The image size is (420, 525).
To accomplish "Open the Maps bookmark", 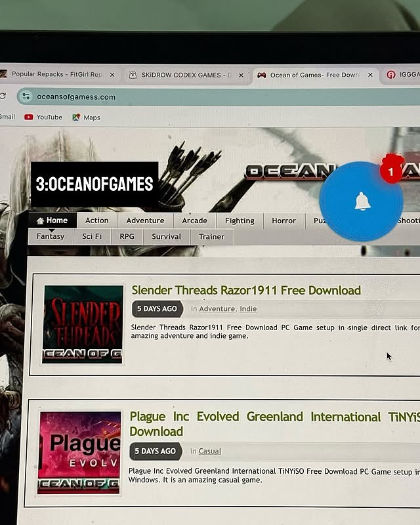I will coord(87,117).
